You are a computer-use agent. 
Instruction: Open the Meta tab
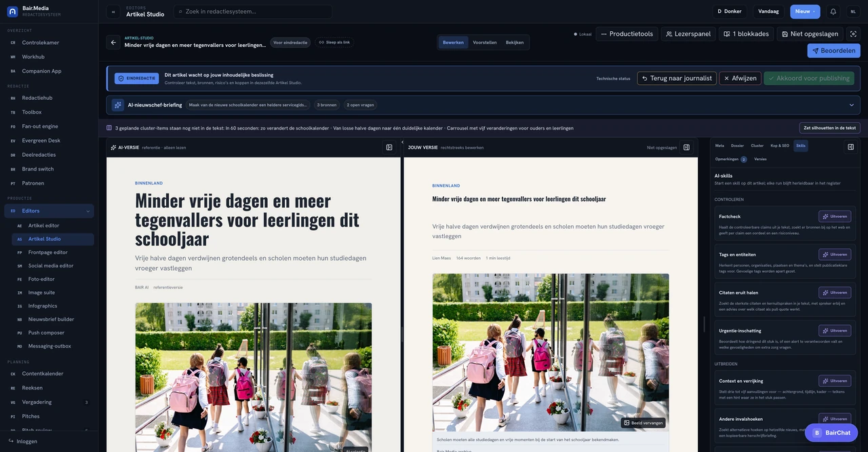click(719, 146)
